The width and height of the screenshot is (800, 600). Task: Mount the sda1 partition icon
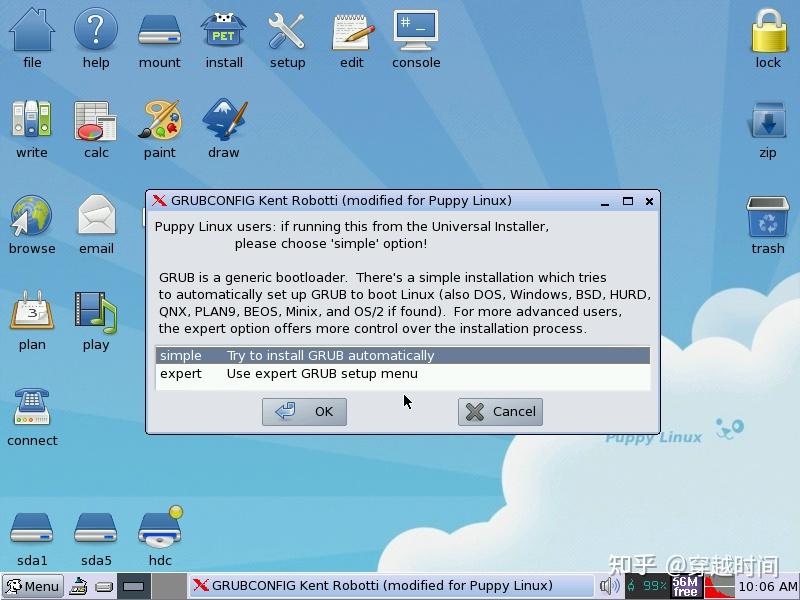(x=31, y=527)
